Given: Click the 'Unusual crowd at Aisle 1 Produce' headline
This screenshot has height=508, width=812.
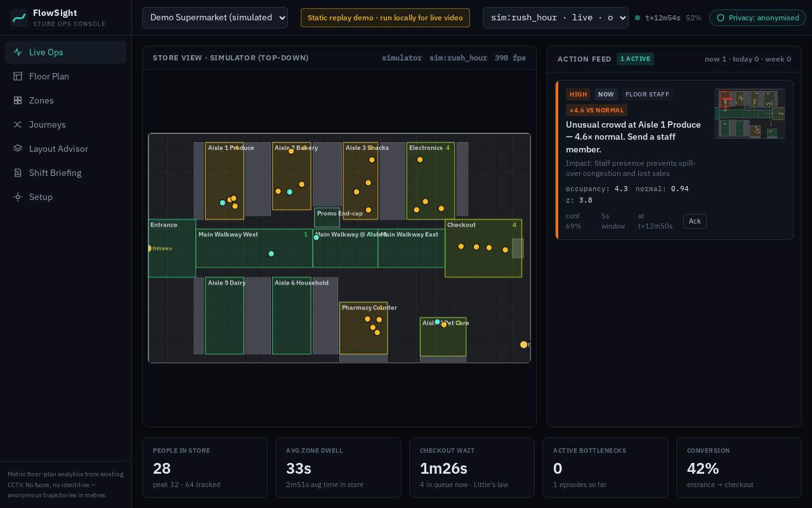Looking at the screenshot, I should (x=633, y=137).
